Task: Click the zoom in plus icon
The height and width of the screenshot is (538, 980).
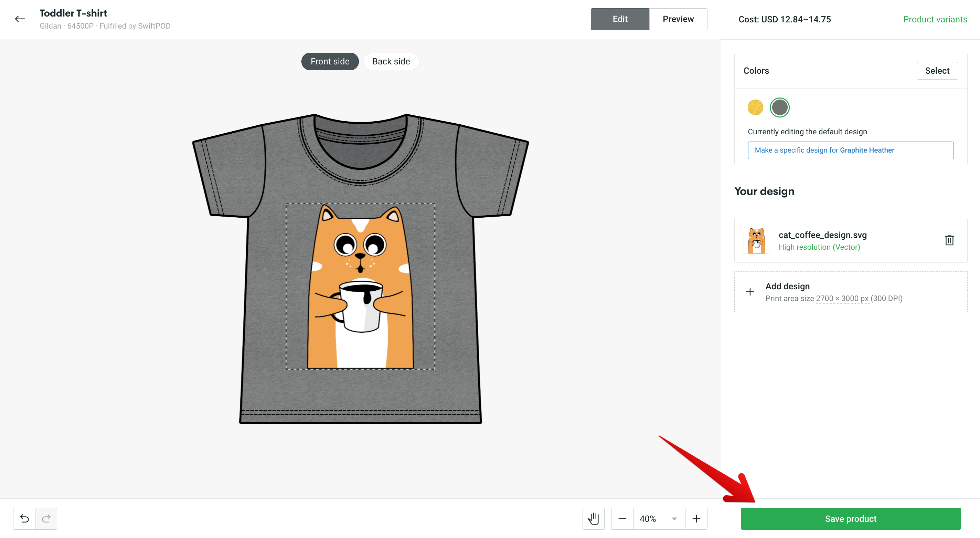Action: [696, 519]
